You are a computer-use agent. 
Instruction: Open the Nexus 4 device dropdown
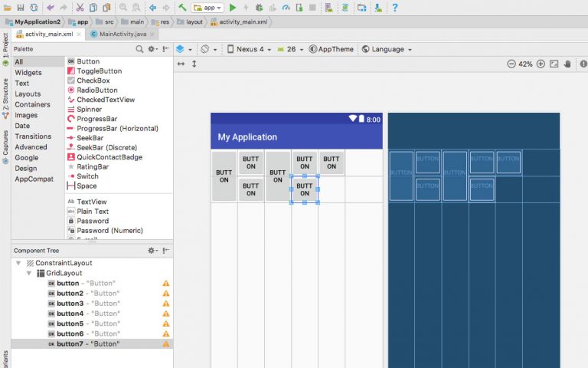pyautogui.click(x=249, y=49)
